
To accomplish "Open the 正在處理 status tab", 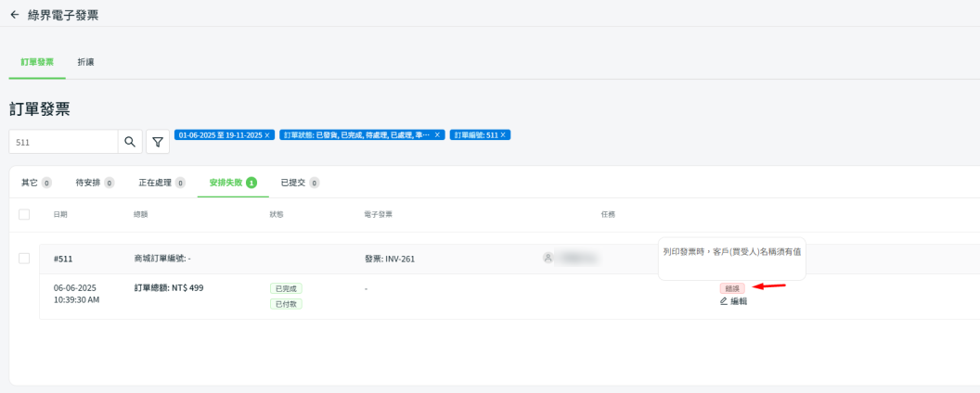I will (161, 183).
